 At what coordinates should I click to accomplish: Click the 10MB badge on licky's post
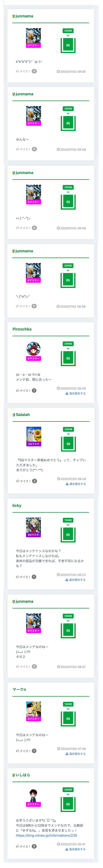click(68, 520)
